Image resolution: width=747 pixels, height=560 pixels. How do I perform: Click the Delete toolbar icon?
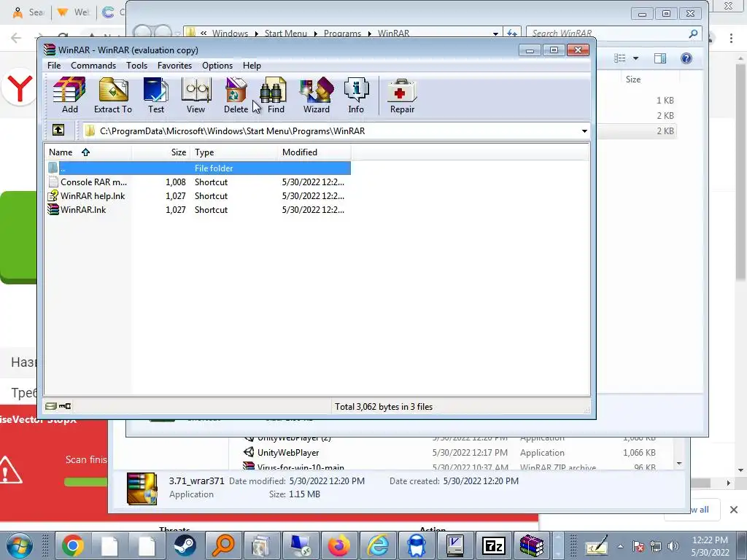[x=236, y=96]
